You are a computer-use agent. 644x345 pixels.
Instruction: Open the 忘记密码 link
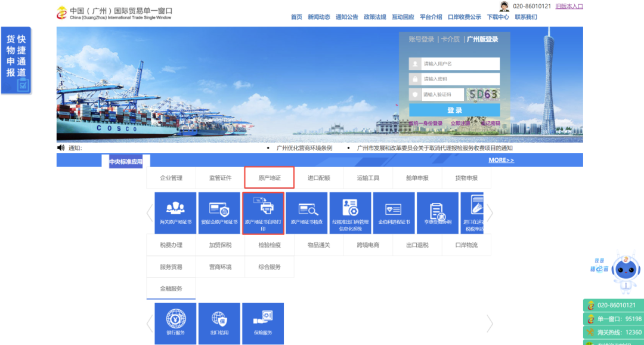click(490, 124)
